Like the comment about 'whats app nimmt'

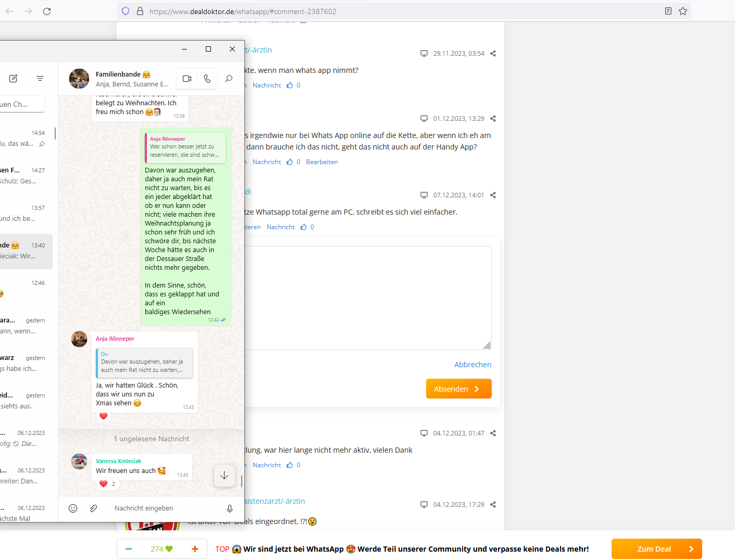[x=290, y=85]
